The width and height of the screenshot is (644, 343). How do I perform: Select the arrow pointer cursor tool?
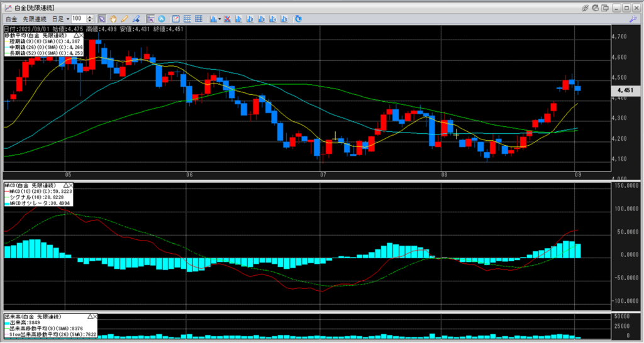point(102,19)
